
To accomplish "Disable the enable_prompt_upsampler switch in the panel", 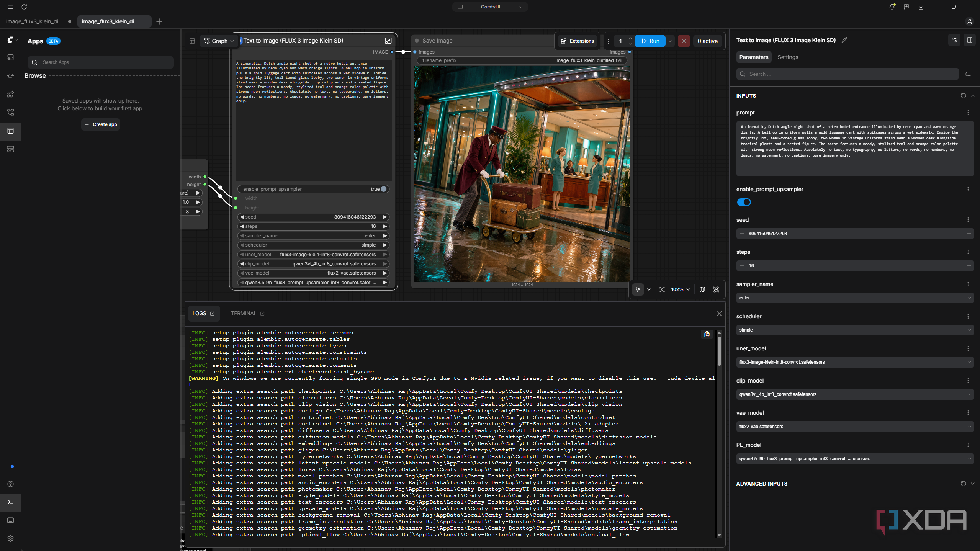I will coord(744,202).
